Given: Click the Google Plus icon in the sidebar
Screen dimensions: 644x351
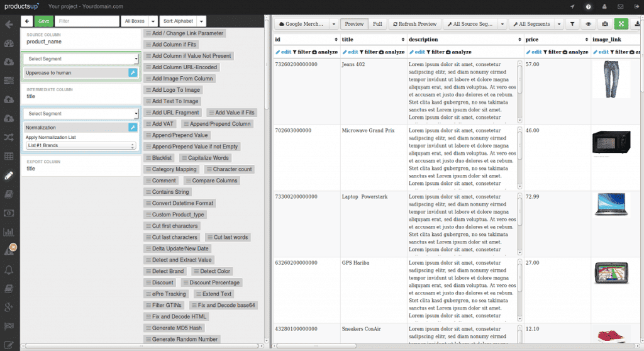Looking at the screenshot, I should coord(9,306).
